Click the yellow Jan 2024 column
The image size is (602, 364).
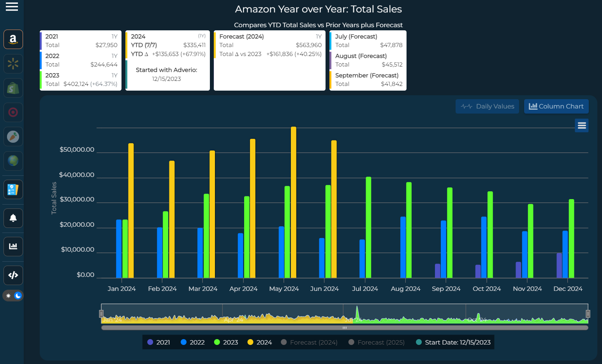pos(131,210)
